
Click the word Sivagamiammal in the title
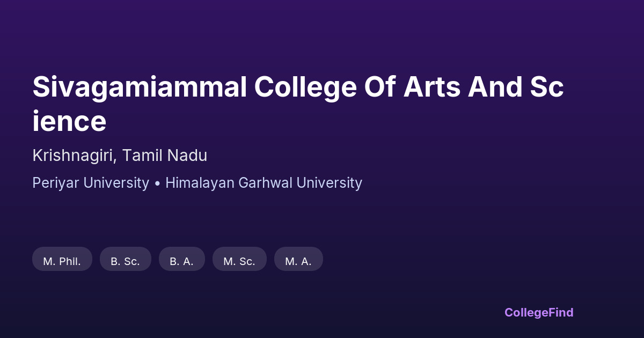pyautogui.click(x=140, y=87)
